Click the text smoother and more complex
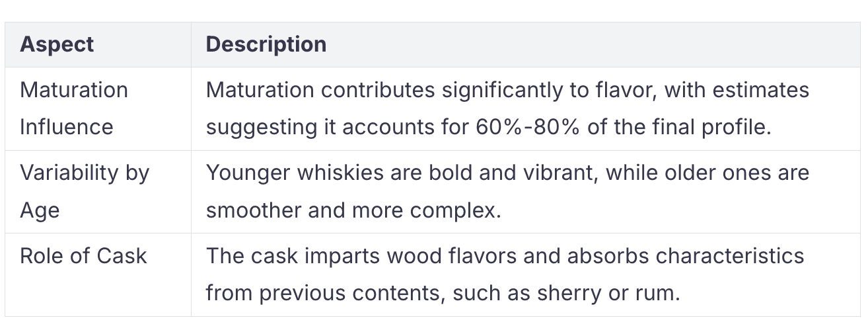Screen dimensions: 868x332 pyautogui.click(x=353, y=210)
